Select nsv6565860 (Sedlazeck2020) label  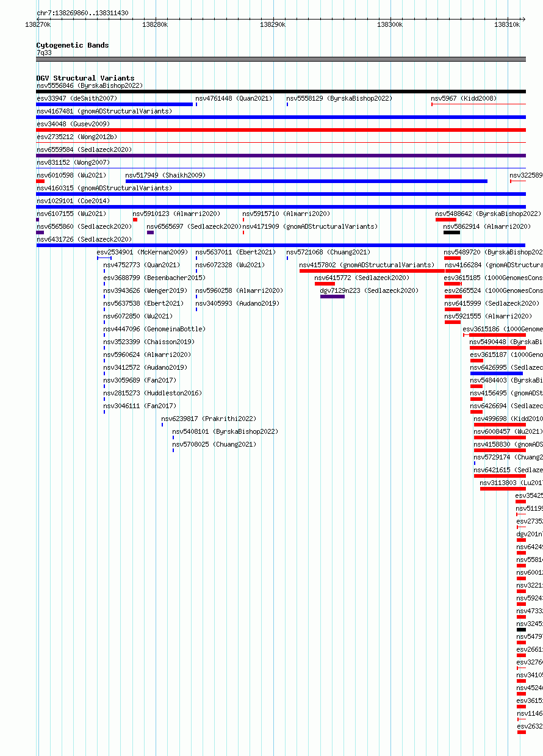coord(84,227)
